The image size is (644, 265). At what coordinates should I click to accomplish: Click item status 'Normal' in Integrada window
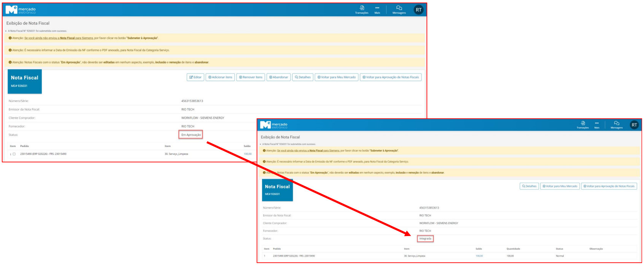[x=560, y=256]
